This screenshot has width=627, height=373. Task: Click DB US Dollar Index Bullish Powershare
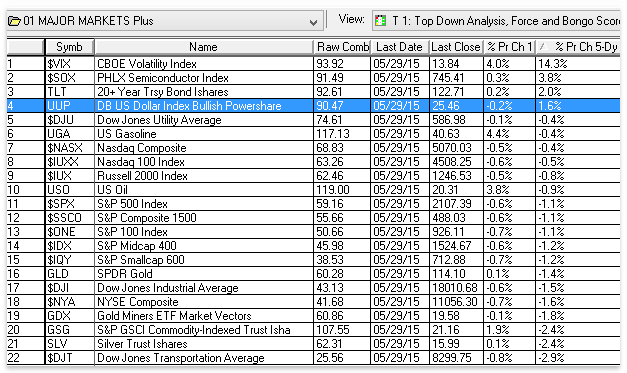click(x=204, y=106)
